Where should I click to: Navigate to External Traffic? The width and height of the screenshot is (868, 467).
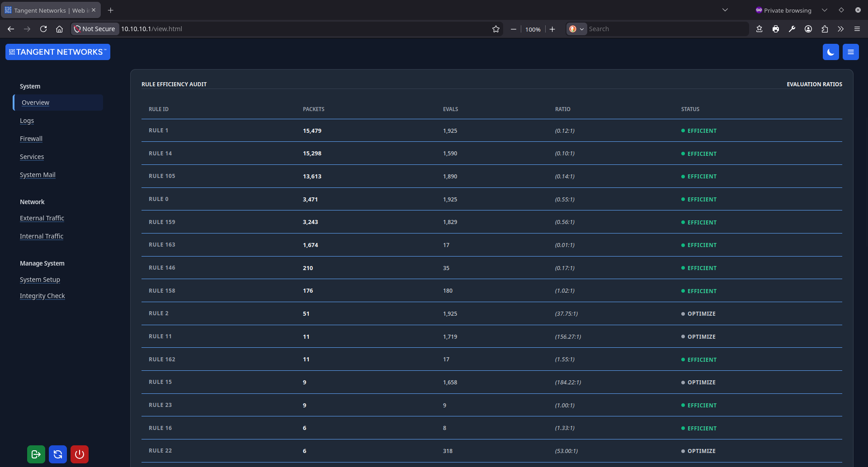point(42,218)
